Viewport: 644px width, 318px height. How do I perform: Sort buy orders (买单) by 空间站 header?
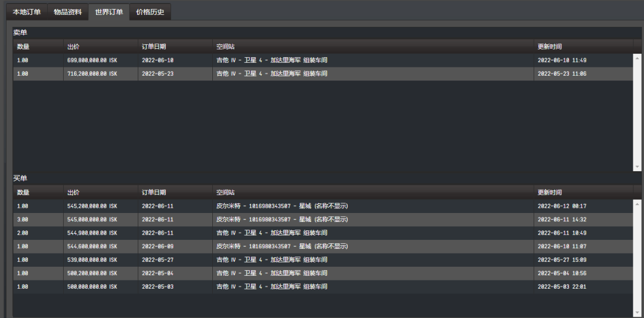point(373,192)
